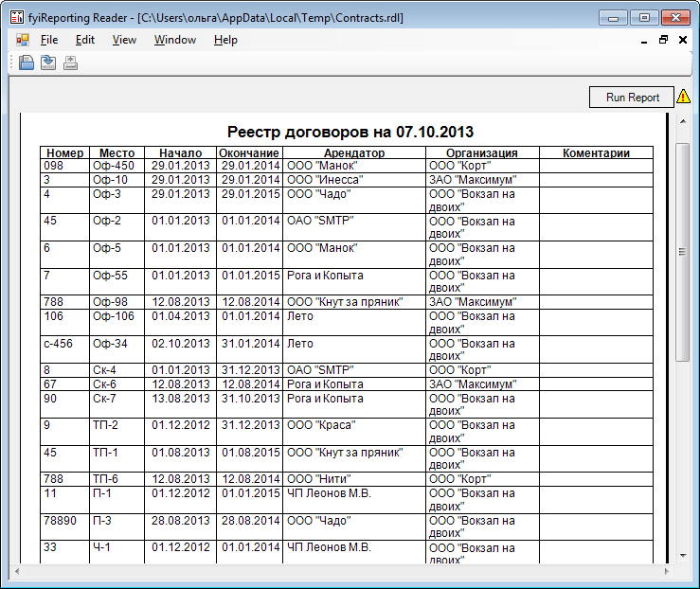Click cell 'ТП-2'
Screen dimensions: 700x589
(117, 432)
